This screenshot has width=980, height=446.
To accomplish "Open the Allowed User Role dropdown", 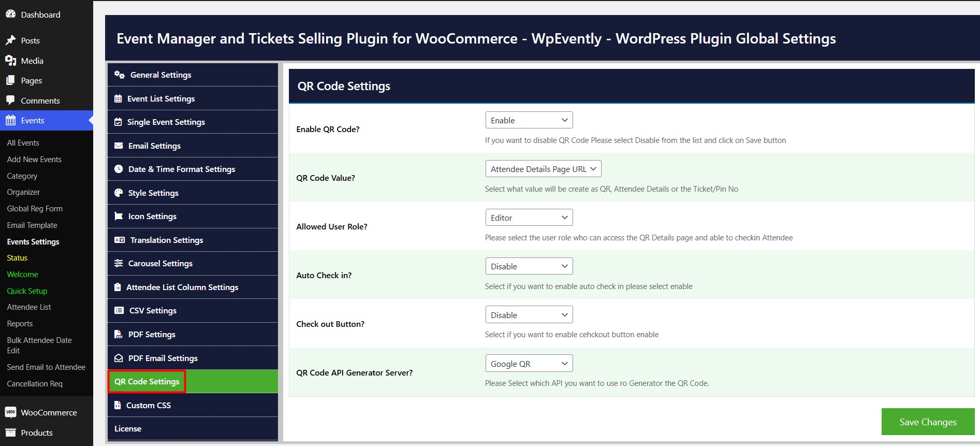I will point(529,218).
